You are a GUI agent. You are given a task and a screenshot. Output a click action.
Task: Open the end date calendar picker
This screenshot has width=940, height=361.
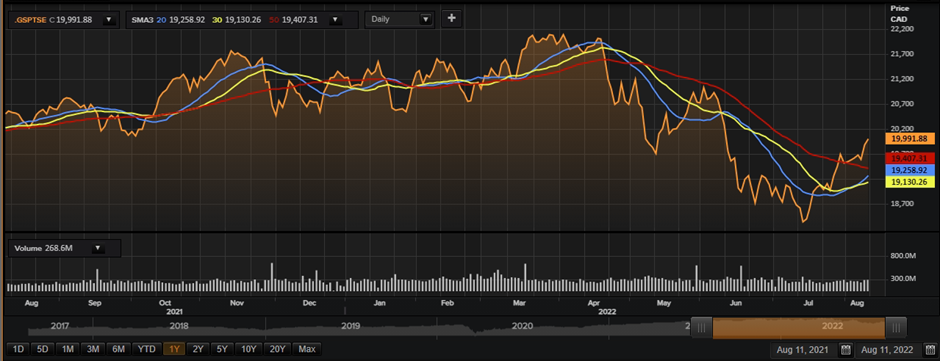point(930,350)
